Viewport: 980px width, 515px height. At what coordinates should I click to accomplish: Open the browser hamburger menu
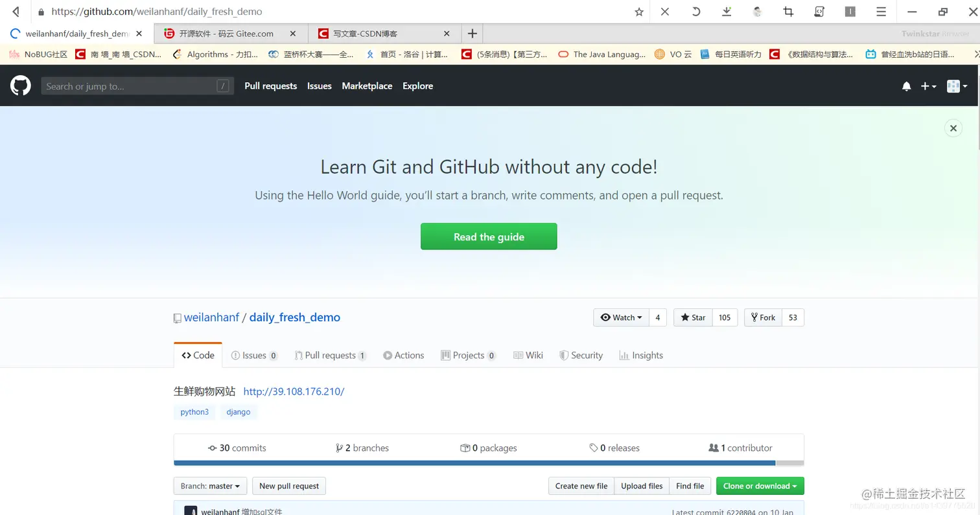point(881,12)
